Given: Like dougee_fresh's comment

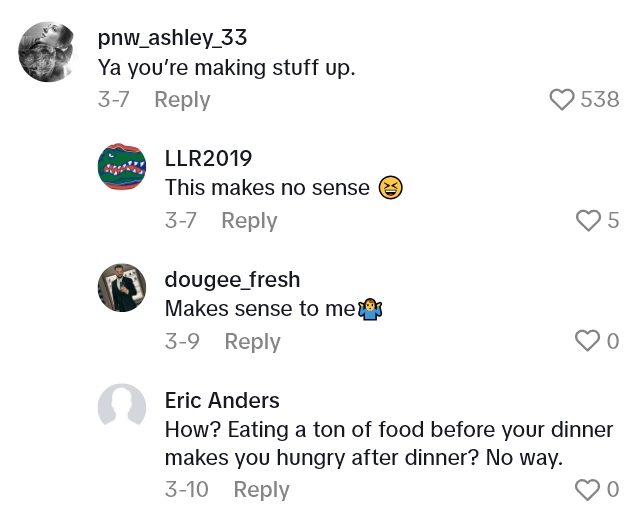Looking at the screenshot, I should click(587, 341).
